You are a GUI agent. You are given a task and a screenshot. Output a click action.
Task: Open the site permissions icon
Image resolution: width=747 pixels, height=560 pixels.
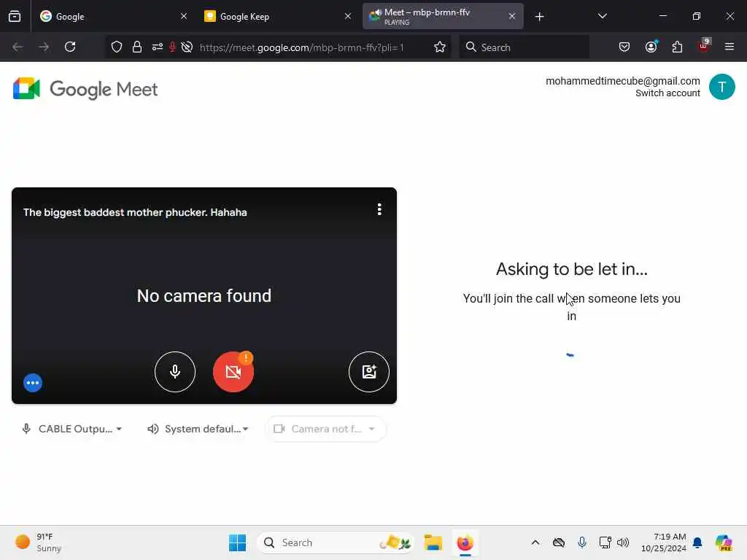[x=158, y=47]
